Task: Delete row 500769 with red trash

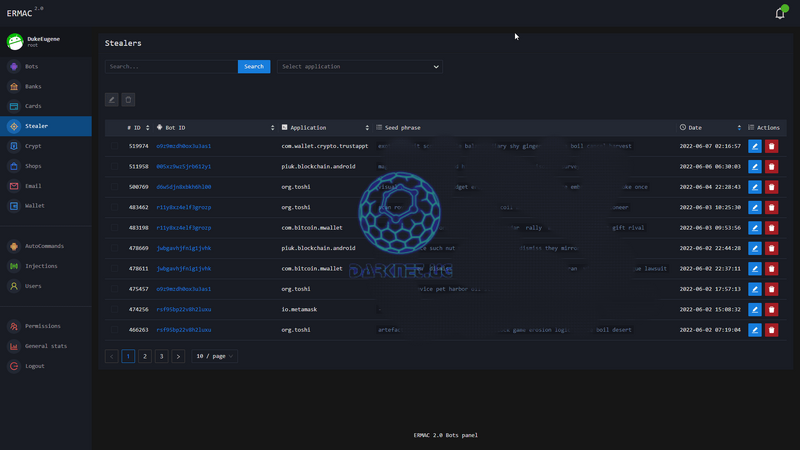Action: pyautogui.click(x=771, y=187)
